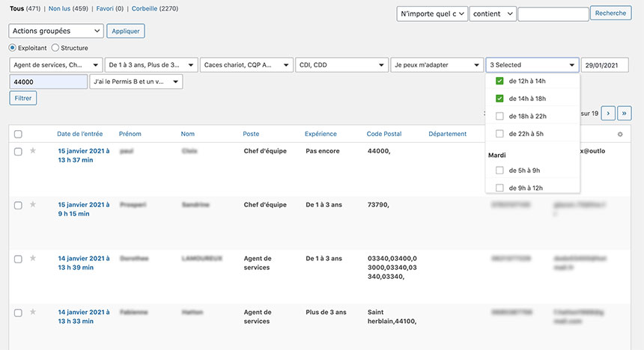Check the 'de 18h à 22h' option
Image resolution: width=644 pixels, height=350 pixels.
499,116
